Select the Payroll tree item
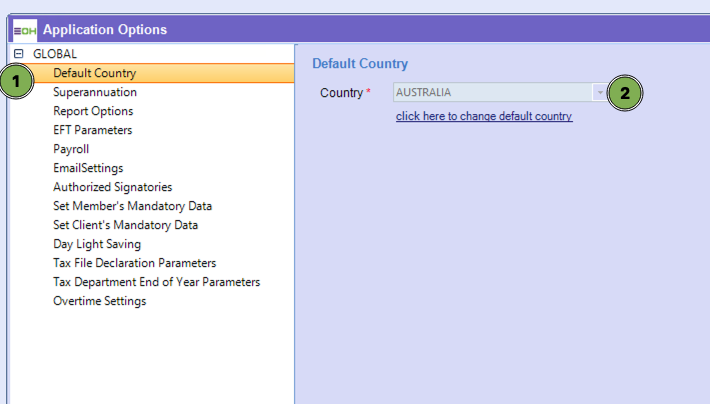This screenshot has height=404, width=710. [71, 149]
